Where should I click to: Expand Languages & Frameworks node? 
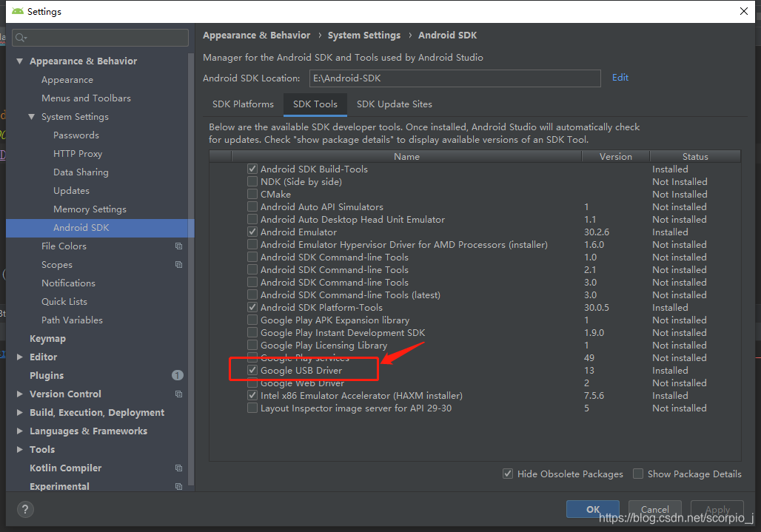click(x=20, y=431)
